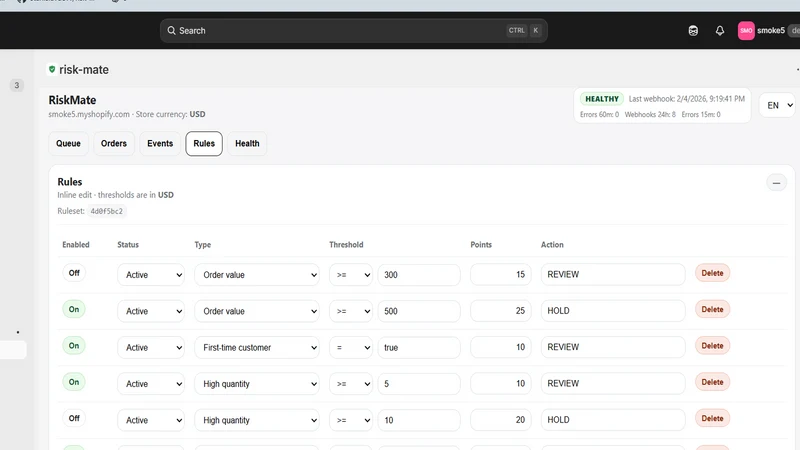Switch to the Queue tab
Screen dimensions: 800x450
(68, 143)
